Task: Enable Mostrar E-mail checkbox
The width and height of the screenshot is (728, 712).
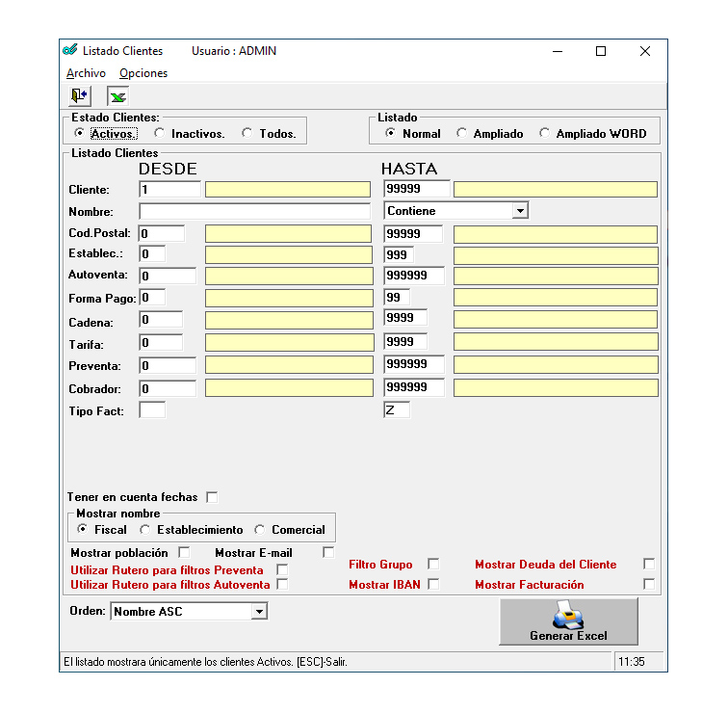Action: (x=328, y=552)
